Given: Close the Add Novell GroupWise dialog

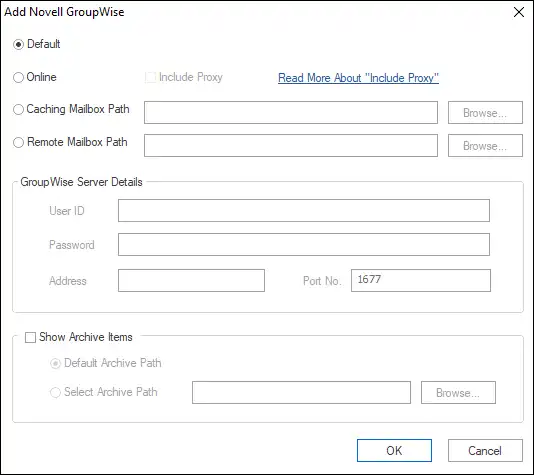Looking at the screenshot, I should coord(519,12).
